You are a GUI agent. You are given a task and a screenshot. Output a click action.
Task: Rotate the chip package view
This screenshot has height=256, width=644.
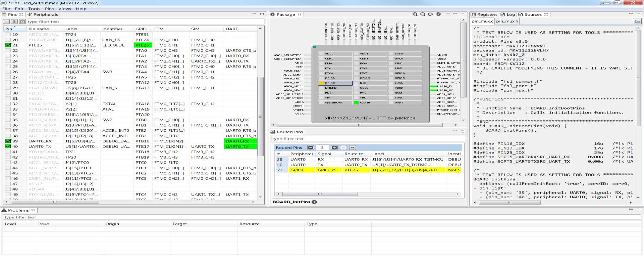point(430,14)
